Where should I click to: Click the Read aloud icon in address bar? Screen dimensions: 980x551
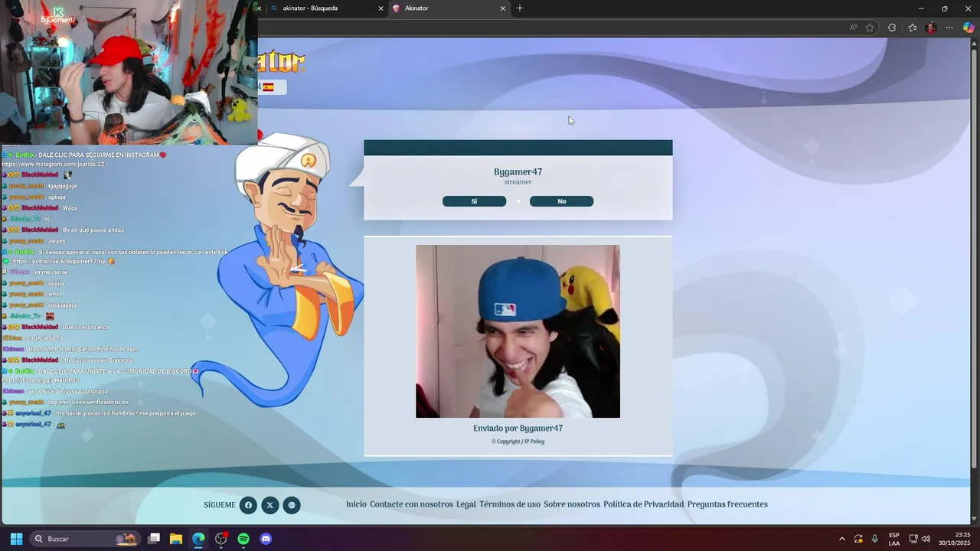pyautogui.click(x=853, y=28)
